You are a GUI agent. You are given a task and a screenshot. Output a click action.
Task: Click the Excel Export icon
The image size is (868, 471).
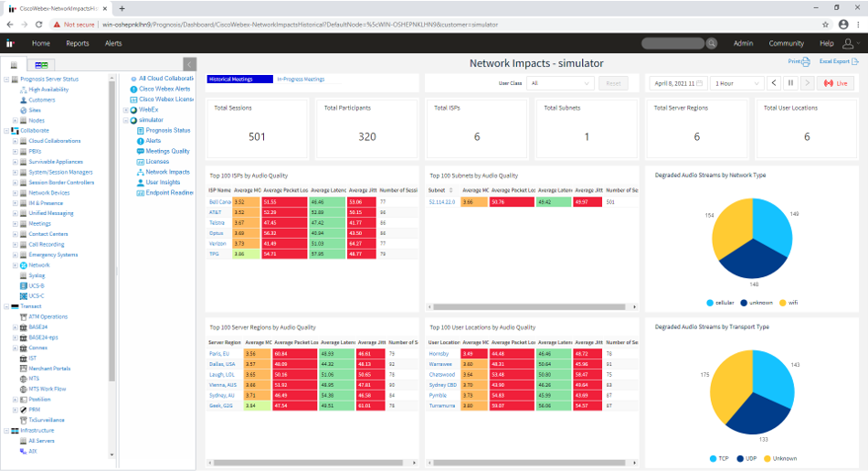pyautogui.click(x=855, y=62)
